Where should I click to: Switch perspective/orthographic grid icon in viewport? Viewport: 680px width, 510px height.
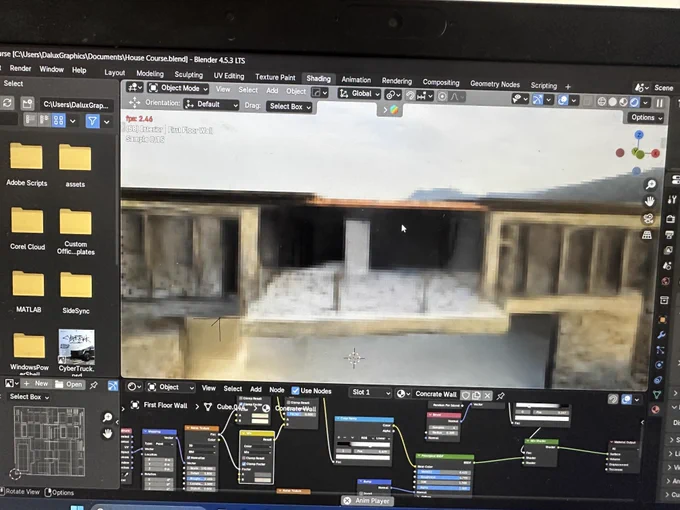pos(647,235)
